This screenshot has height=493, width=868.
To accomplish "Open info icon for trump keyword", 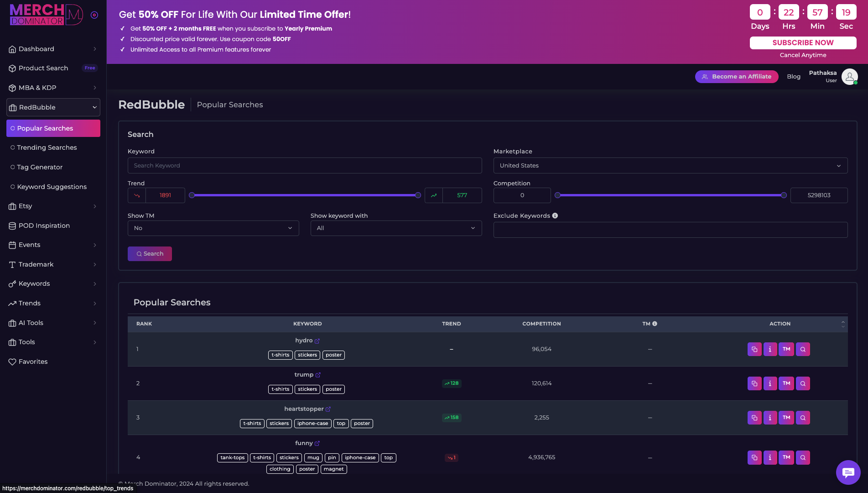I will tap(770, 383).
